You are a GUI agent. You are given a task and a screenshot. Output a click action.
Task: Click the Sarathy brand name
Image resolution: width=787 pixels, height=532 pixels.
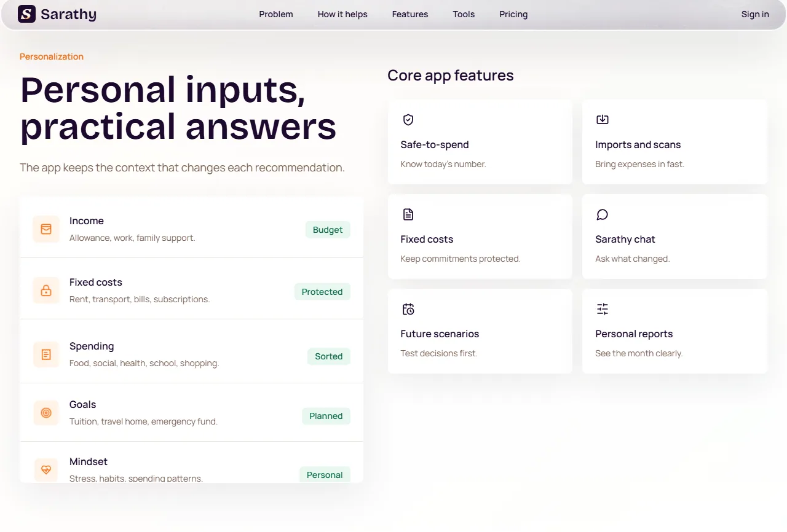tap(69, 14)
